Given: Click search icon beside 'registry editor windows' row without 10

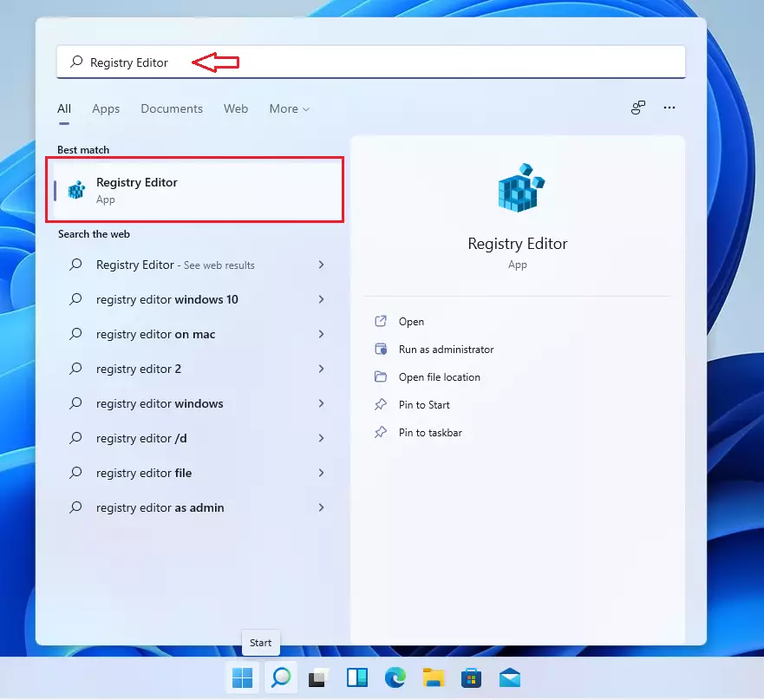Looking at the screenshot, I should (x=75, y=403).
